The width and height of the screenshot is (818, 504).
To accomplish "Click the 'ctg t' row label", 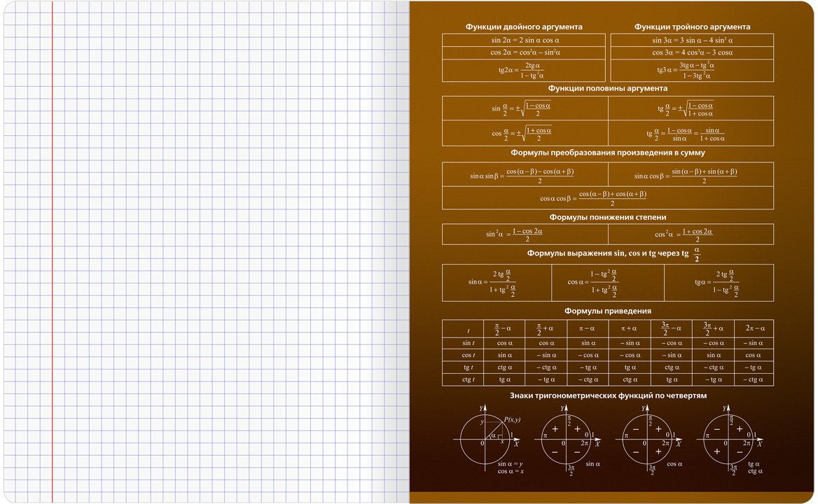I will tap(469, 379).
